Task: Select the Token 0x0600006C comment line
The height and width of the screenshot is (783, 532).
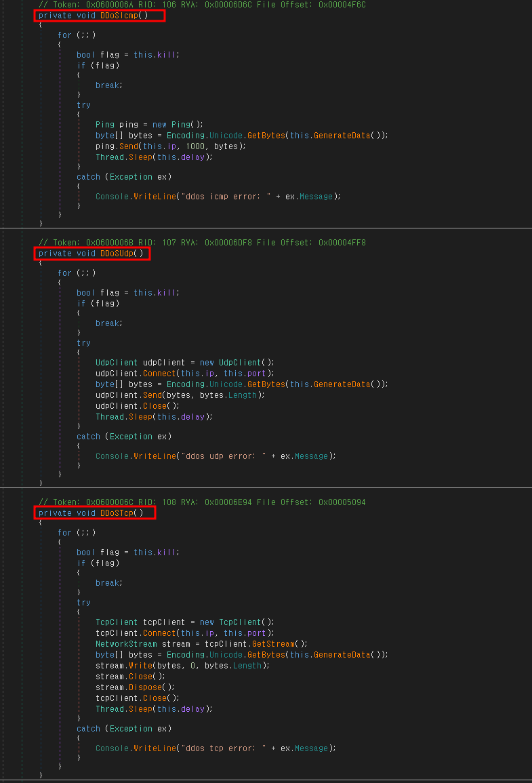Action: [x=202, y=502]
